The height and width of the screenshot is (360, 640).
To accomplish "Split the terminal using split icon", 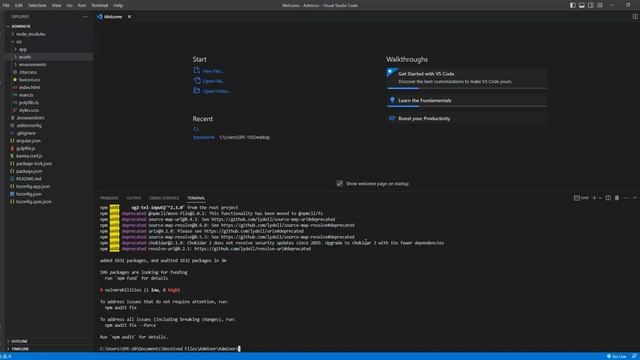I will 608,198.
